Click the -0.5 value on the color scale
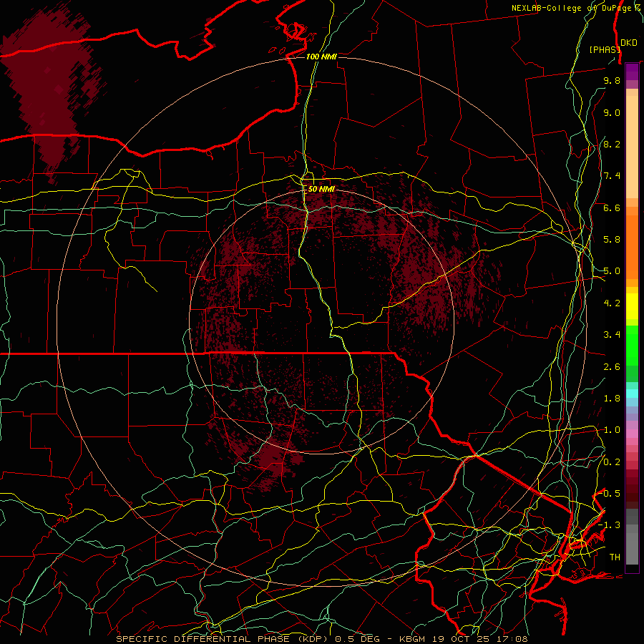The width and height of the screenshot is (644, 644). pyautogui.click(x=610, y=494)
